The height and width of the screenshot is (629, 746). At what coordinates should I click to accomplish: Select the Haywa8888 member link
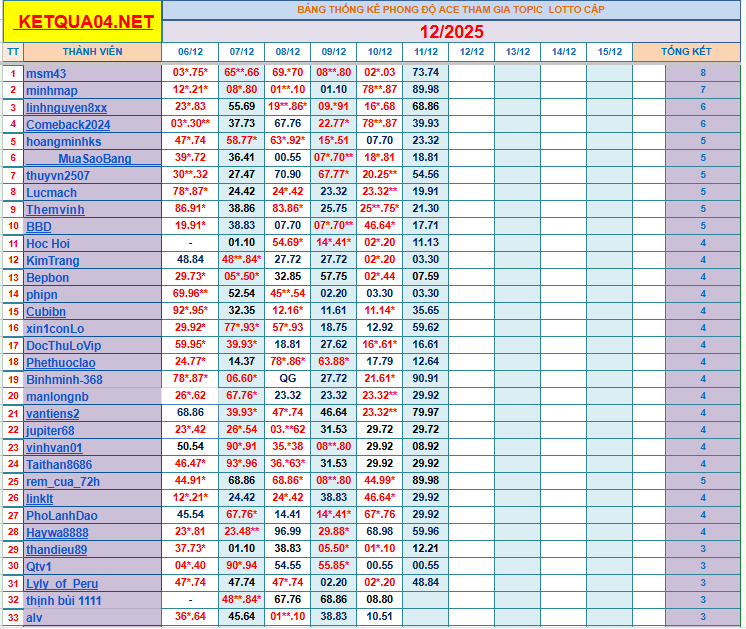pyautogui.click(x=57, y=532)
